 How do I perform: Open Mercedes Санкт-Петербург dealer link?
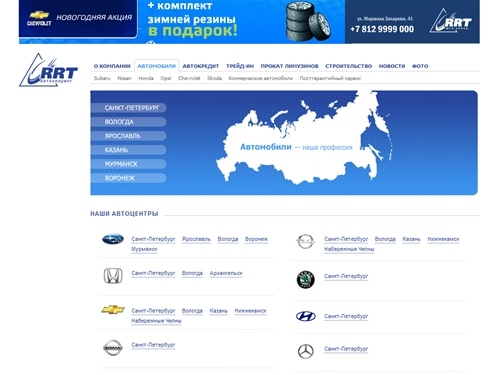[346, 349]
